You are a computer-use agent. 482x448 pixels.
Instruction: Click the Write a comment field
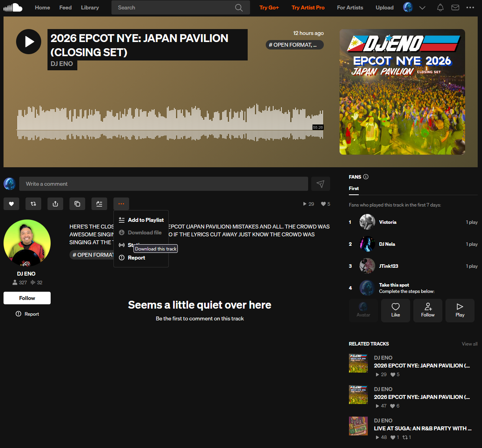164,184
